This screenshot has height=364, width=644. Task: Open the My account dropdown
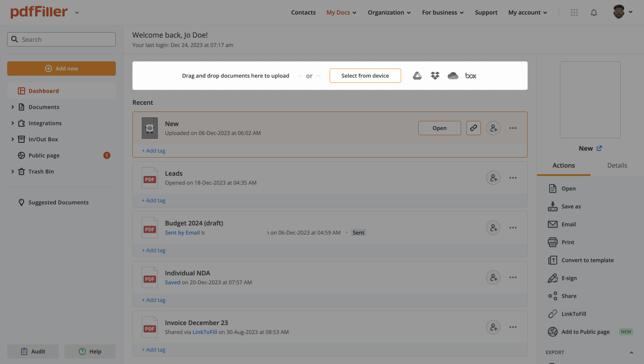pyautogui.click(x=527, y=13)
